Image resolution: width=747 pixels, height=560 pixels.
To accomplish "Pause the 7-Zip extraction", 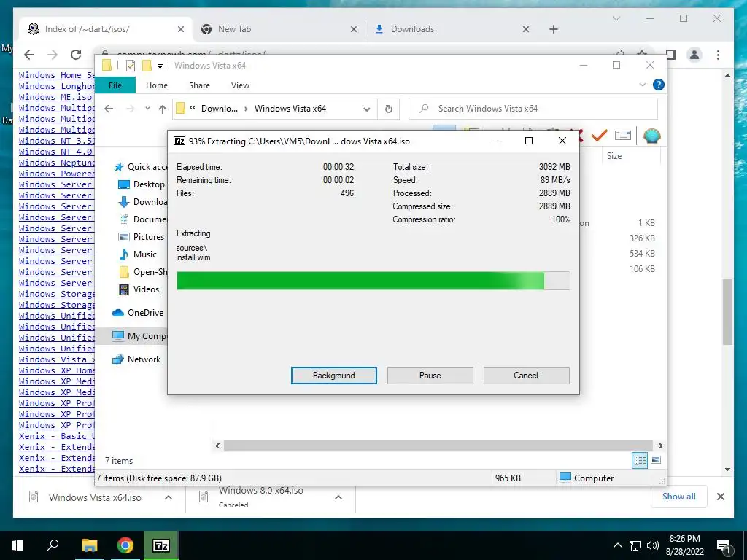I will [x=430, y=376].
